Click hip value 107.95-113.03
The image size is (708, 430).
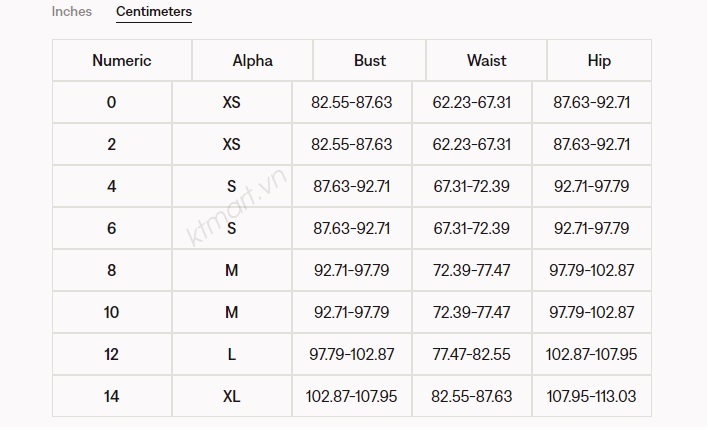[592, 396]
